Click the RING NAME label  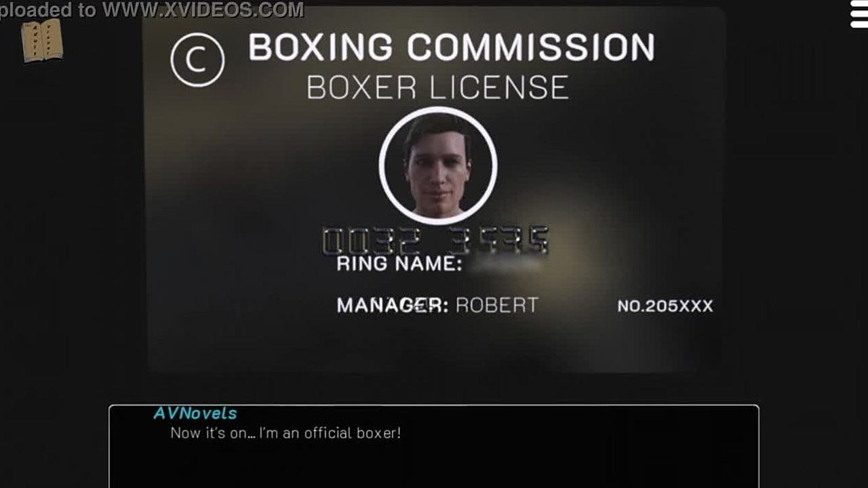399,264
